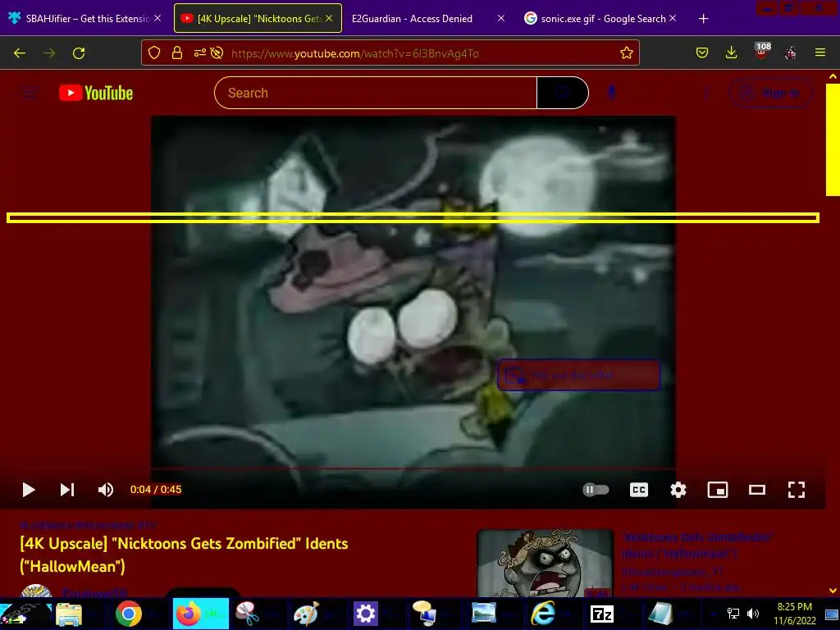Click the YouTube search submit button
The width and height of the screenshot is (840, 630).
[x=563, y=93]
